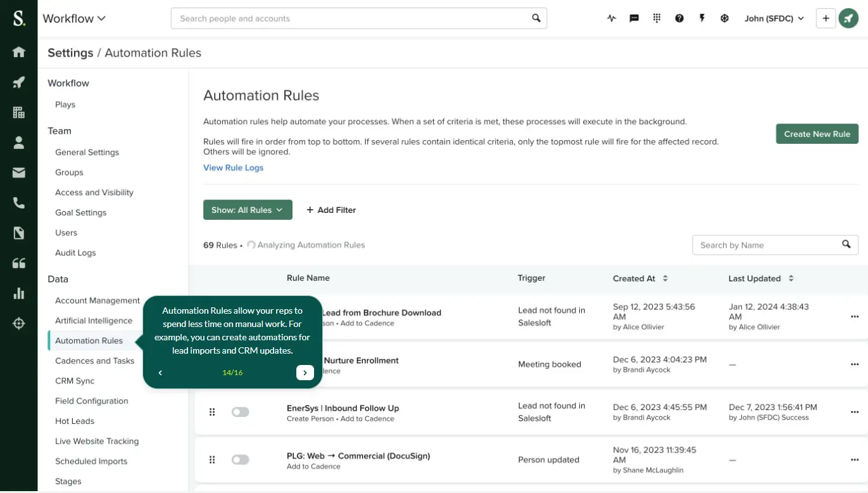Toggle the PLG Web Commercial DocuSign rule
The width and height of the screenshot is (868, 493).
point(240,460)
